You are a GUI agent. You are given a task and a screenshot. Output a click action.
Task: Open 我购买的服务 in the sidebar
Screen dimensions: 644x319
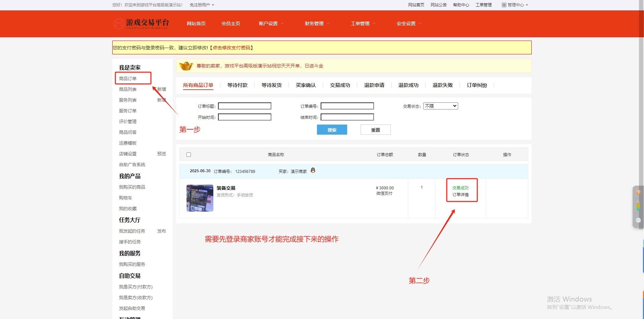point(132,264)
